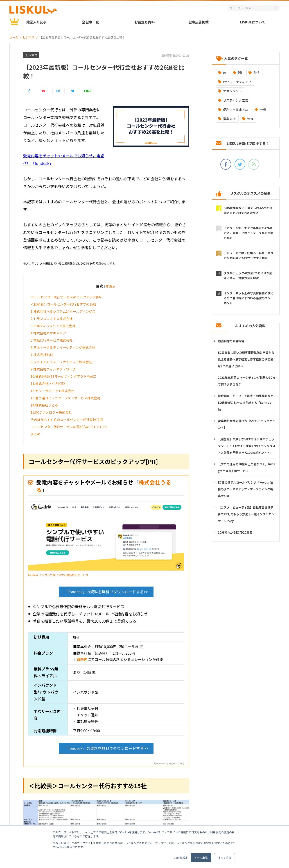Open 営業代行会社の選び方 resource
This screenshot has width=289, height=868.
[246, 424]
